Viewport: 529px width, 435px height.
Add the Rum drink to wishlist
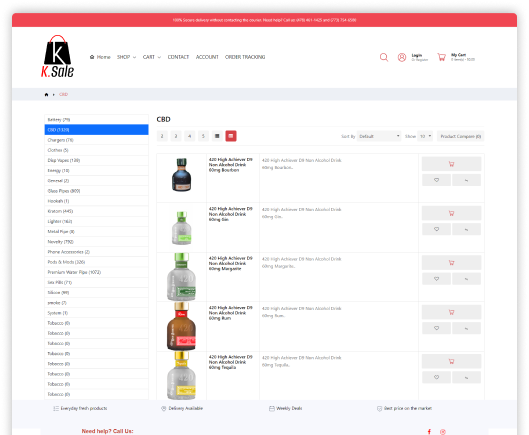point(436,328)
